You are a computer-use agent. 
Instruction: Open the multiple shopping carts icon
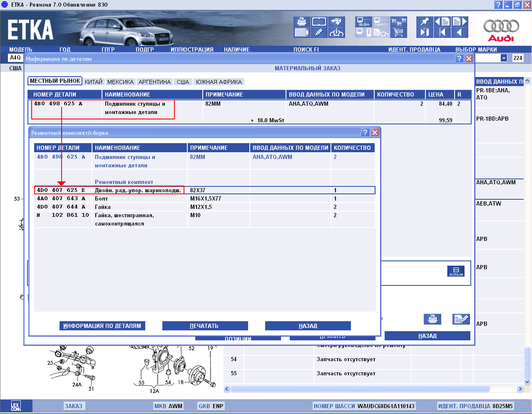pyautogui.click(x=399, y=22)
